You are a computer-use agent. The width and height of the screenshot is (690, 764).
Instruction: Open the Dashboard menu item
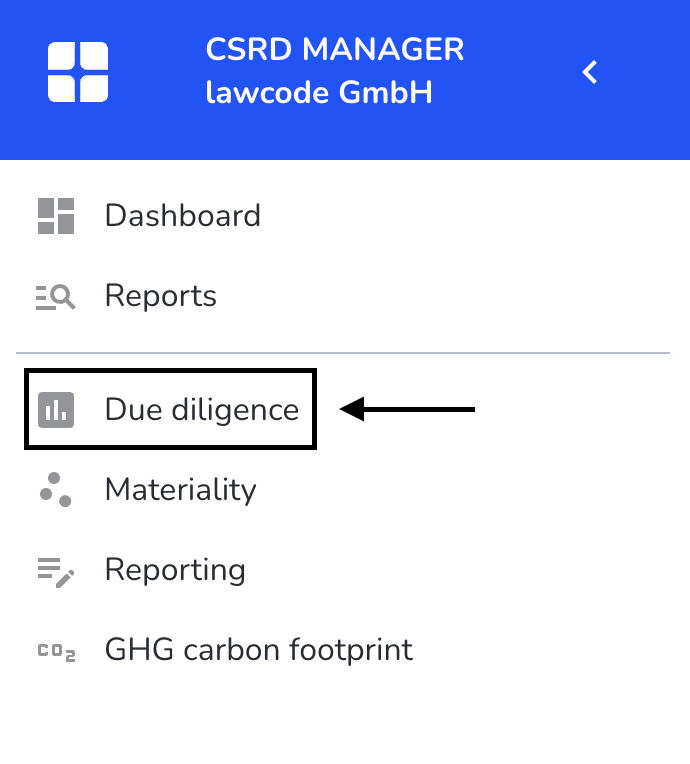[183, 215]
